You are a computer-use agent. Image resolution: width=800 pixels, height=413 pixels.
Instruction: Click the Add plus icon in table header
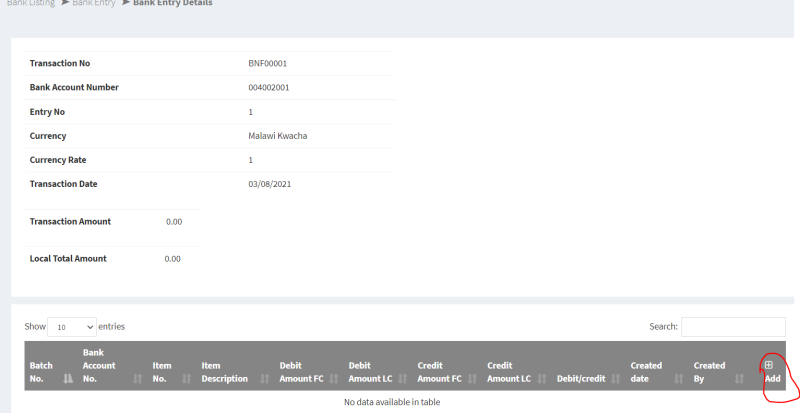[768, 365]
